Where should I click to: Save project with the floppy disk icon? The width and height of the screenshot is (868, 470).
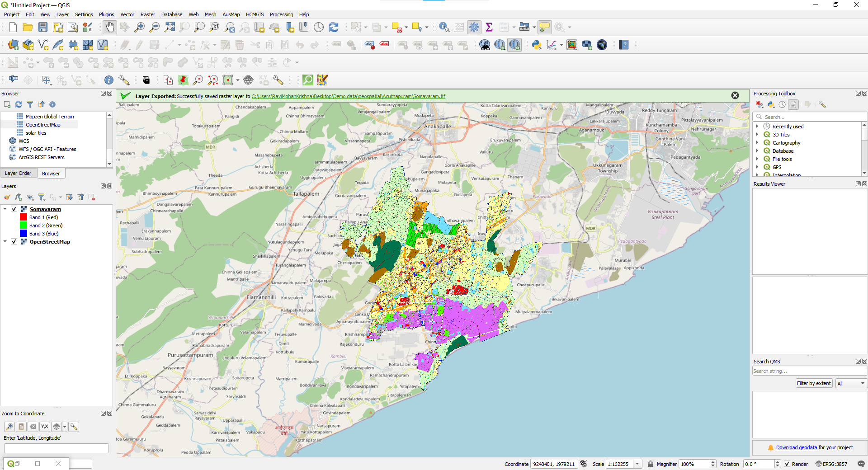[x=43, y=27]
